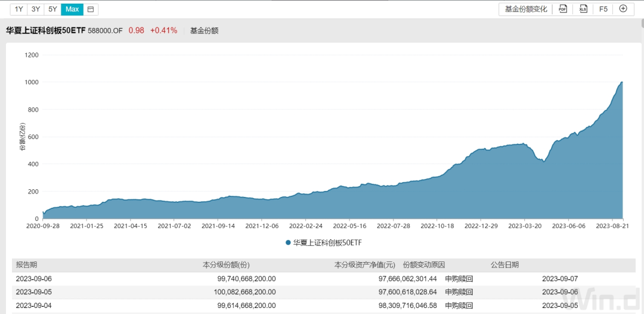The height and width of the screenshot is (314, 644).
Task: Click share value 100,082,668,200.00
Action: tap(245, 293)
